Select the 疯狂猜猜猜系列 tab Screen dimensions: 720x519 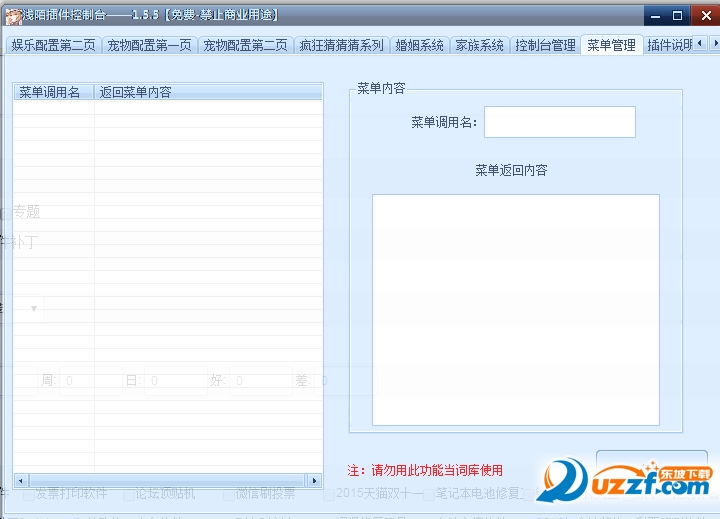click(x=341, y=45)
